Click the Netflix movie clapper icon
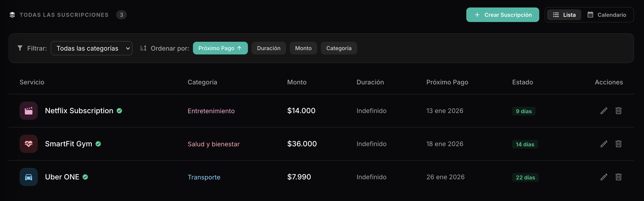The image size is (644, 201). [x=28, y=111]
